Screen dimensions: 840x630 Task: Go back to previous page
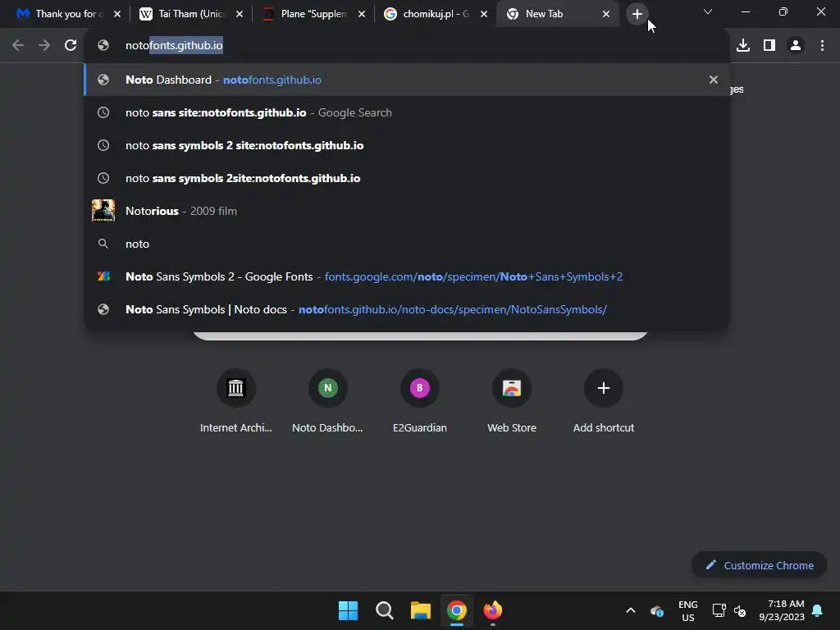18,46
